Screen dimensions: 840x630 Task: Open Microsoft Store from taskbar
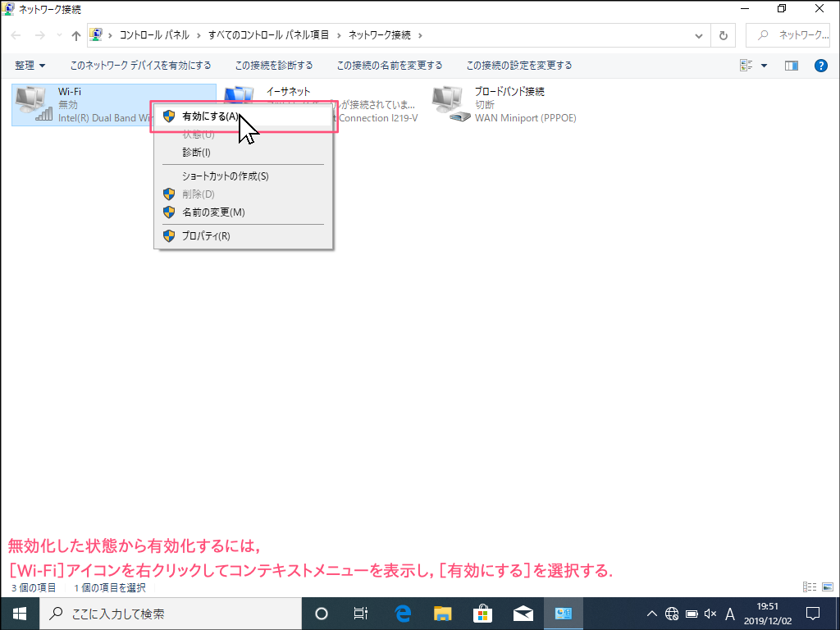[482, 614]
